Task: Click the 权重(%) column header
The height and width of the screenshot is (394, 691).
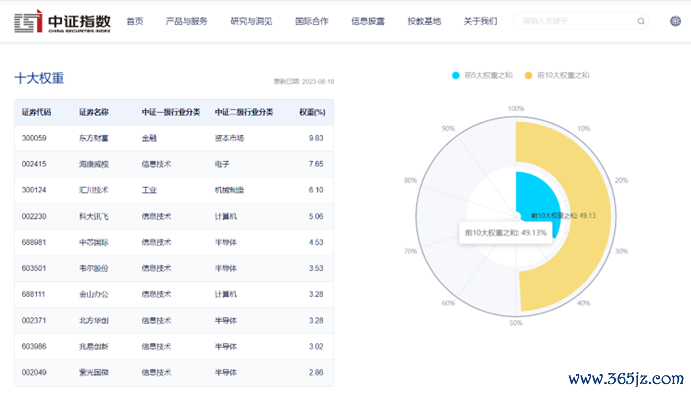Action: 312,112
